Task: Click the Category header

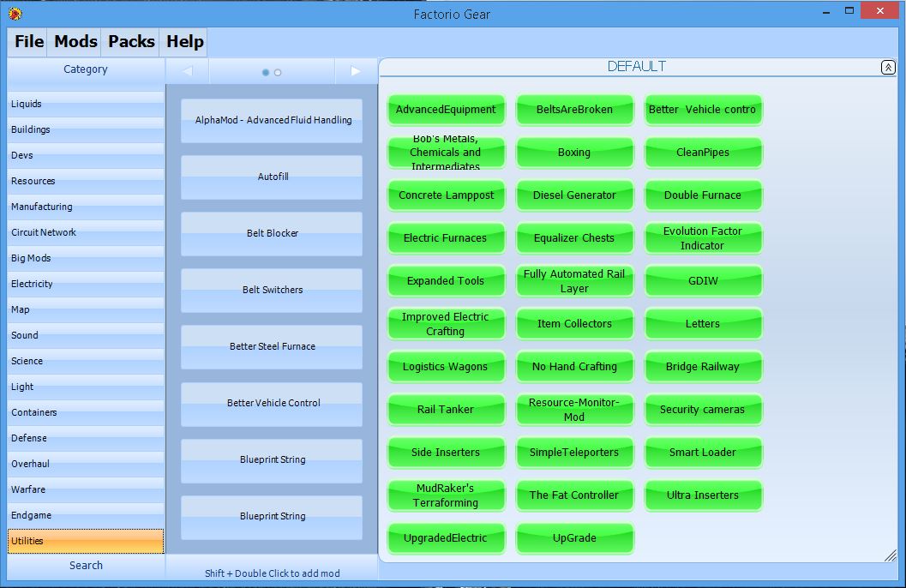Action: pyautogui.click(x=86, y=69)
